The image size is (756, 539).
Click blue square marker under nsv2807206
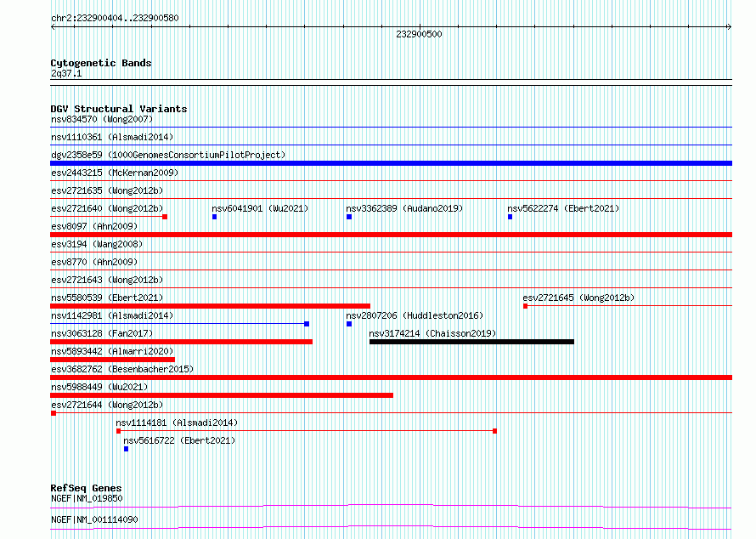click(x=349, y=324)
